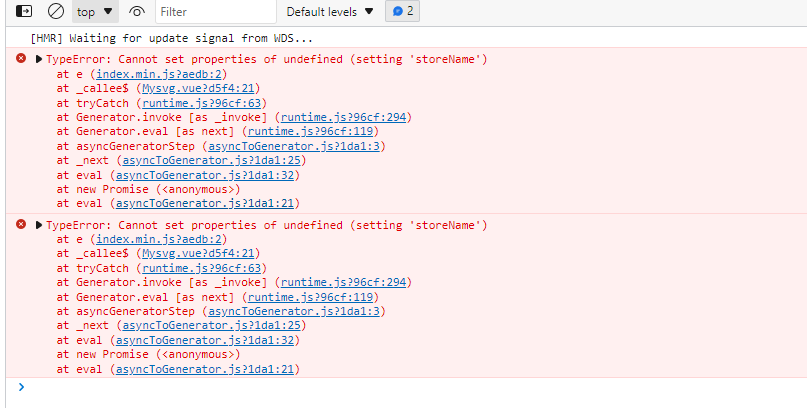The height and width of the screenshot is (408, 807).
Task: Open asyncToGenerator.js?1da1:32 link in first error
Action: click(x=205, y=175)
